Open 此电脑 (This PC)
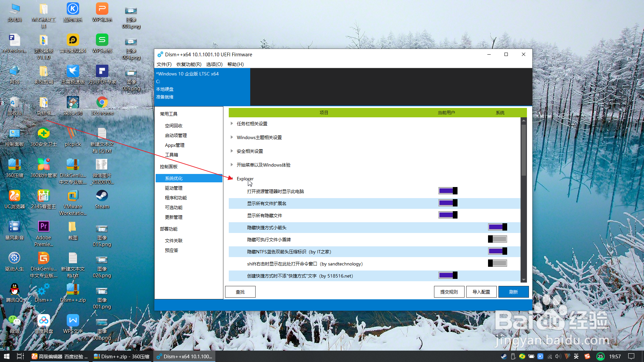Viewport: 644px width, 362px height. [x=14, y=10]
